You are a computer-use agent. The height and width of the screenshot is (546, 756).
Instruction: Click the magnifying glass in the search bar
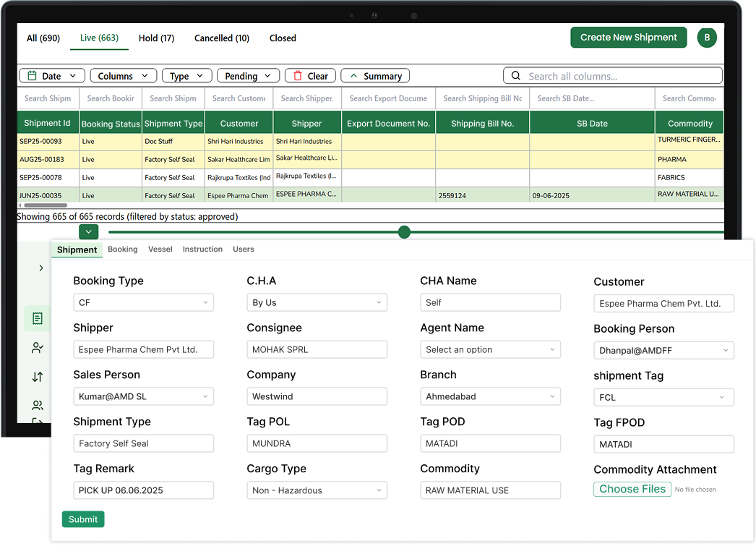click(515, 75)
